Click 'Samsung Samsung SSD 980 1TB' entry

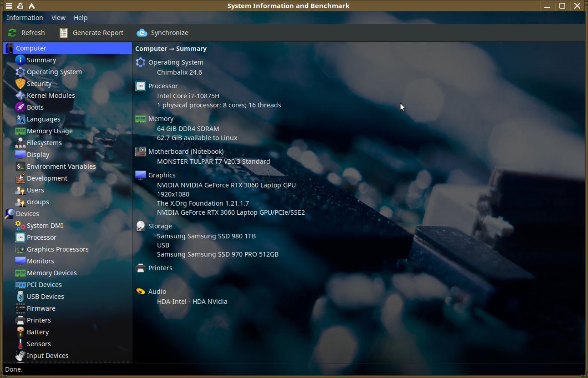(x=206, y=236)
